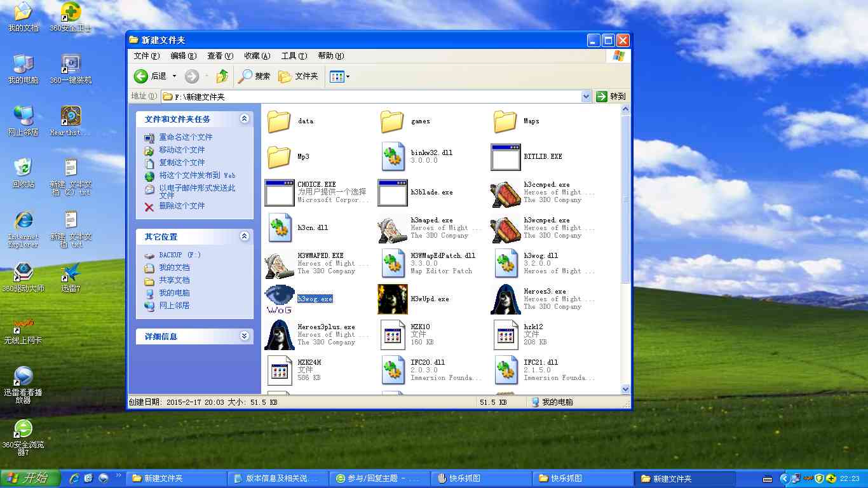Expand the 详细信息 panel
This screenshot has height=488, width=868.
pos(245,336)
